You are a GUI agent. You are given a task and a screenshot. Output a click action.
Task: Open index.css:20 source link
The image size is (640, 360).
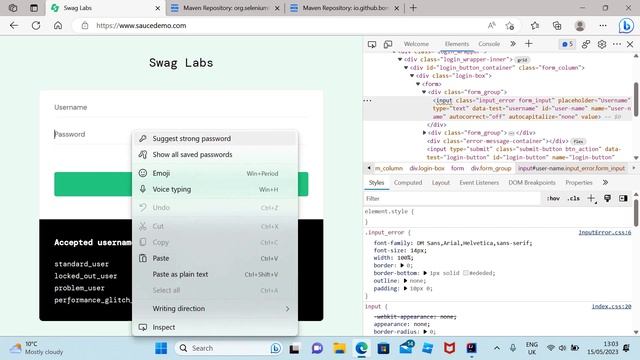click(x=611, y=307)
